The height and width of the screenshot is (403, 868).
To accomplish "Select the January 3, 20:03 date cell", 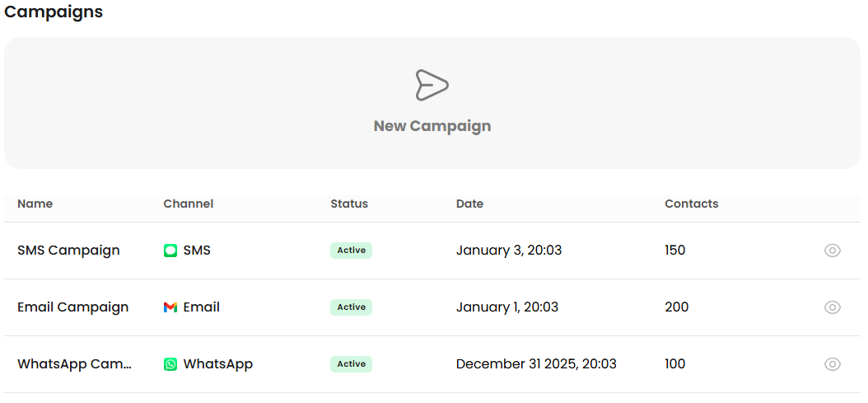I will tap(509, 251).
